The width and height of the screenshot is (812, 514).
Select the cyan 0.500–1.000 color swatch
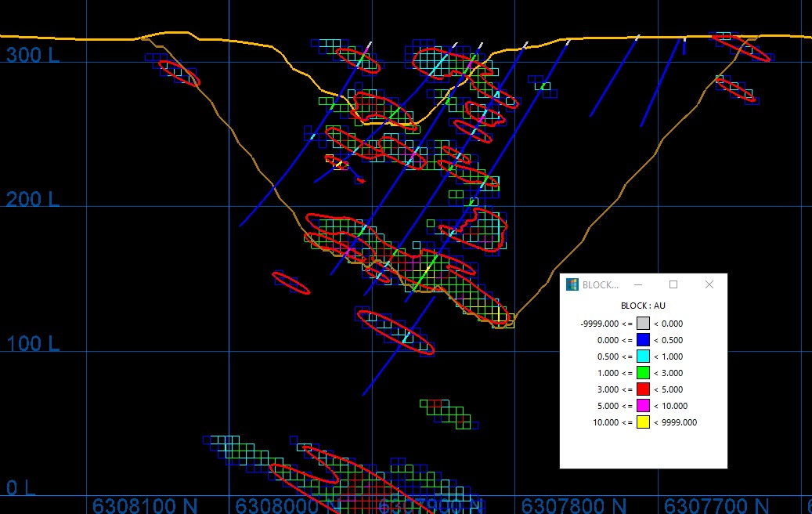tap(643, 357)
